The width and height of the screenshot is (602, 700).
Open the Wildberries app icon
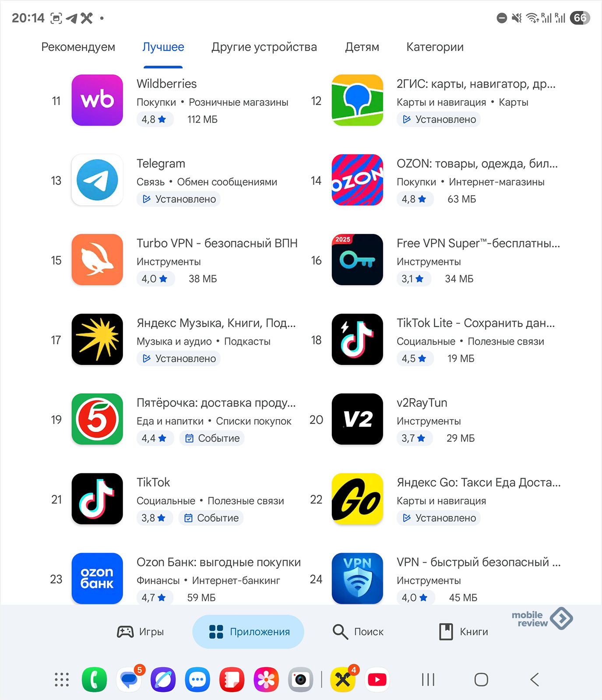[97, 100]
